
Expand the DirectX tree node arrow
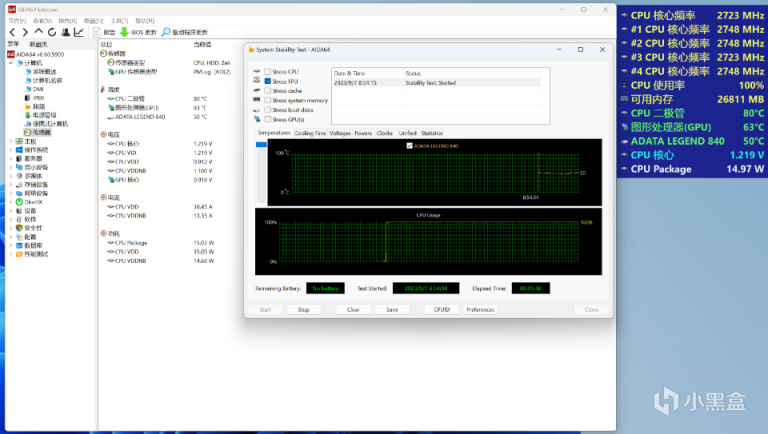coord(11,202)
